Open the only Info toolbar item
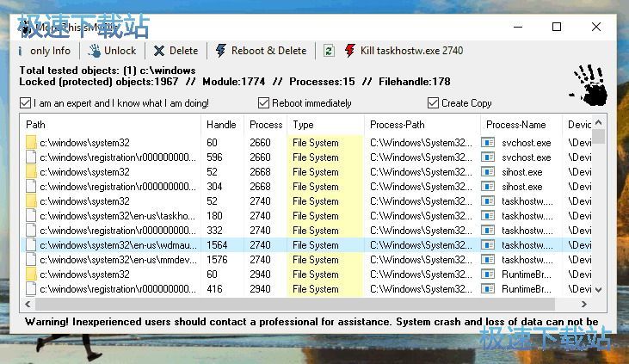 [x=45, y=51]
